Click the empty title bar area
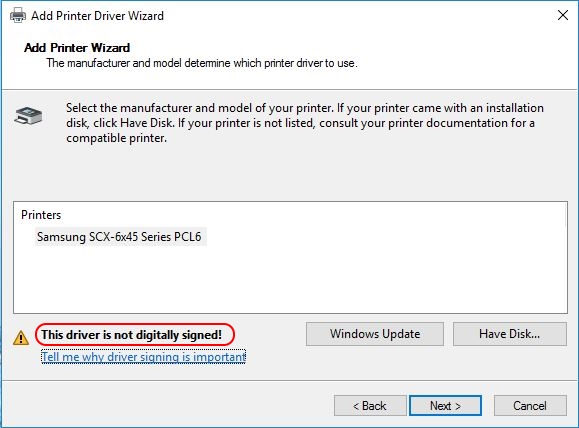The width and height of the screenshot is (579, 428). 358,16
